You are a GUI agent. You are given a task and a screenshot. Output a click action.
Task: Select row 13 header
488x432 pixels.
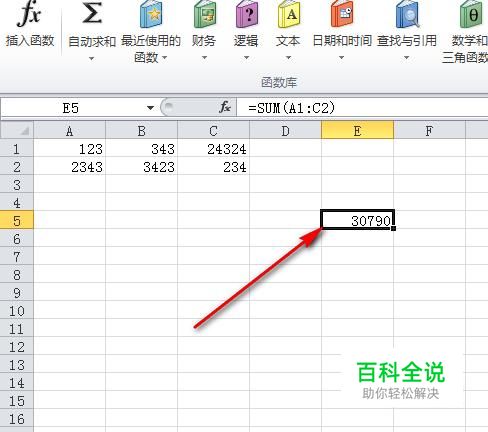17,365
